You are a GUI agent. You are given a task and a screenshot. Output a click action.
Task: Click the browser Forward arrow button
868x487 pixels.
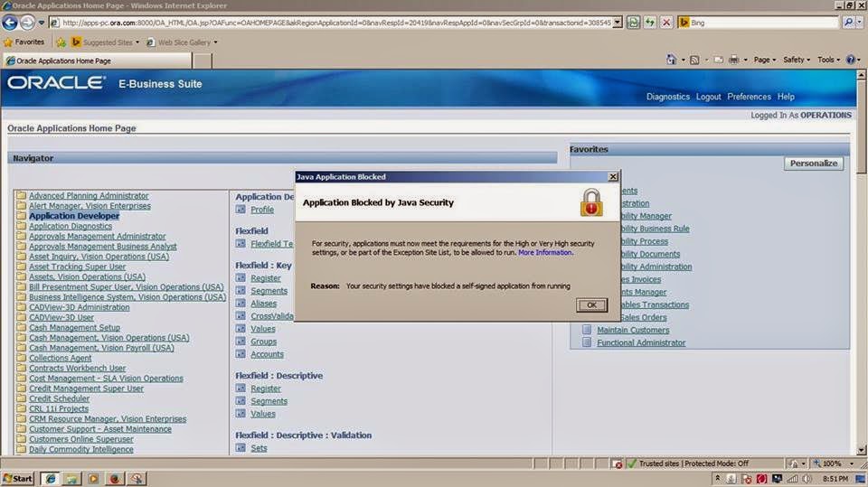pos(27,23)
